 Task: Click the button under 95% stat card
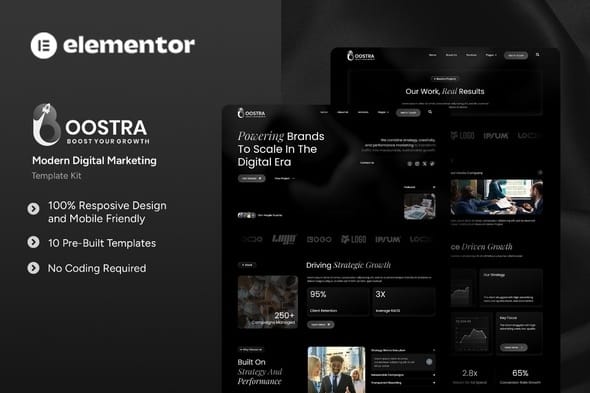(320, 324)
